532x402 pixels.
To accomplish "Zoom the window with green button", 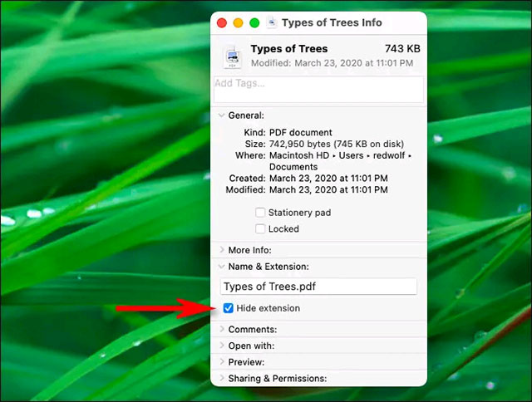I will click(x=254, y=22).
